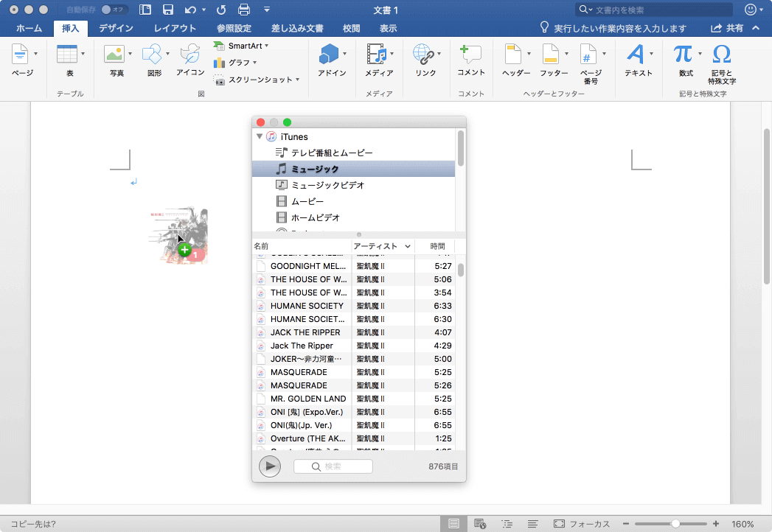Open the SmartArt dropdown arrow
This screenshot has width=772, height=532.
coord(267,46)
